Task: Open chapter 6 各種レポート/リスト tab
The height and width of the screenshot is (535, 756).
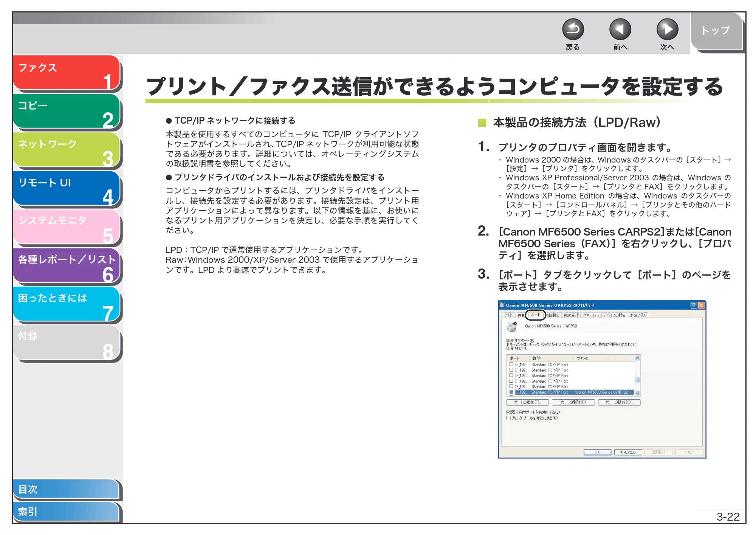Action: 66,265
